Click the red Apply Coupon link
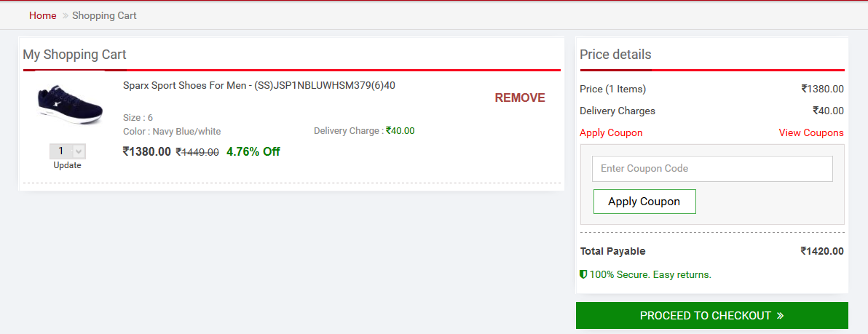This screenshot has width=868, height=334. click(611, 133)
